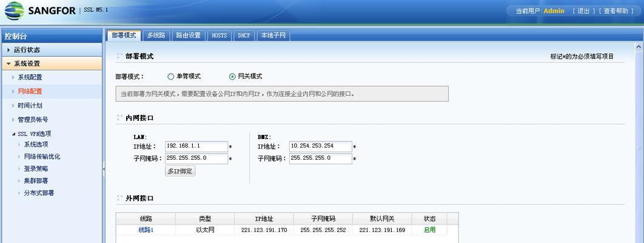Click the LAN 子网掩码 input field
This screenshot has width=644, height=243.
(x=196, y=159)
